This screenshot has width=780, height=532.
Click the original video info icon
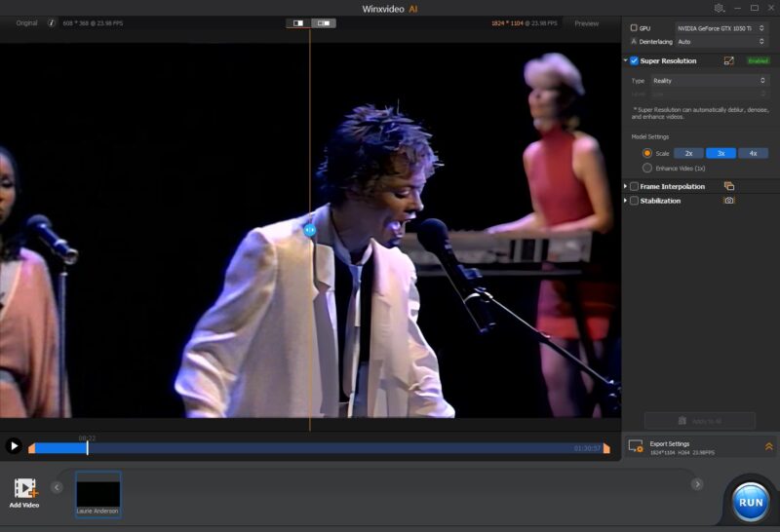(52, 23)
